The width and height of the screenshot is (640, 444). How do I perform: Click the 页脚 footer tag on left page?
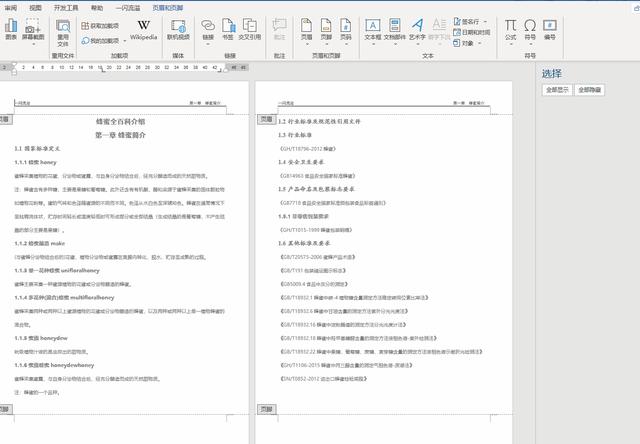(x=5, y=409)
